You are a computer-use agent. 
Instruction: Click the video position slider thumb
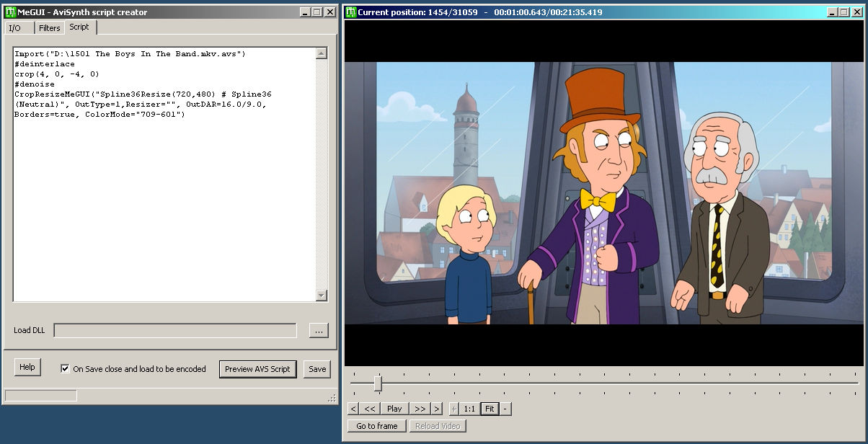point(378,383)
